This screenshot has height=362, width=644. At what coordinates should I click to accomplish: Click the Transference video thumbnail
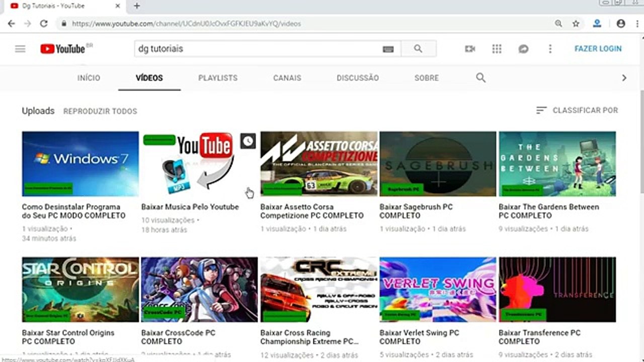click(x=557, y=290)
